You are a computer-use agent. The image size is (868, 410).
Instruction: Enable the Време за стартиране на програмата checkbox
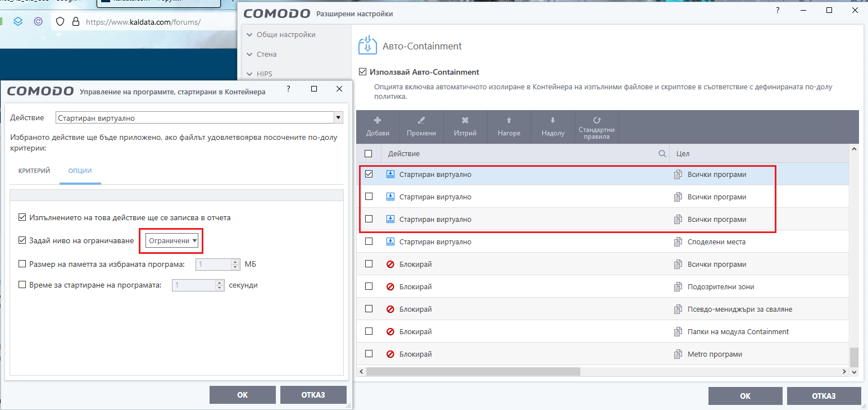(22, 285)
